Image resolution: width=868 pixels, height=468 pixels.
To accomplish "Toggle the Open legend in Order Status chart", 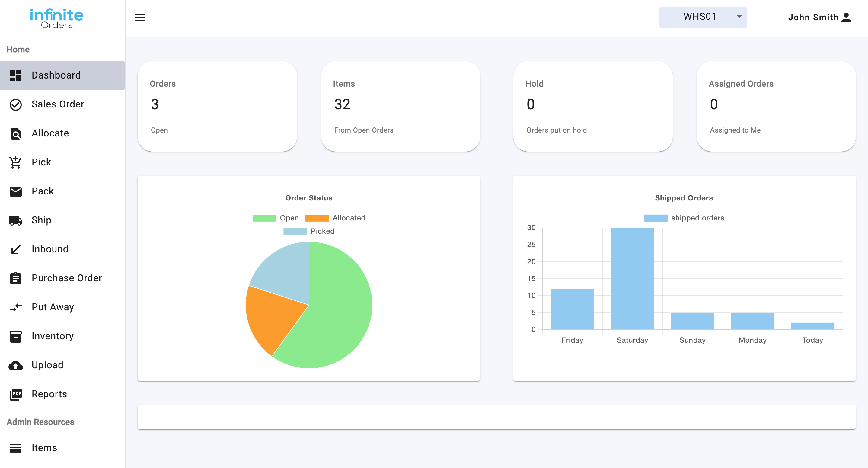I will click(276, 218).
